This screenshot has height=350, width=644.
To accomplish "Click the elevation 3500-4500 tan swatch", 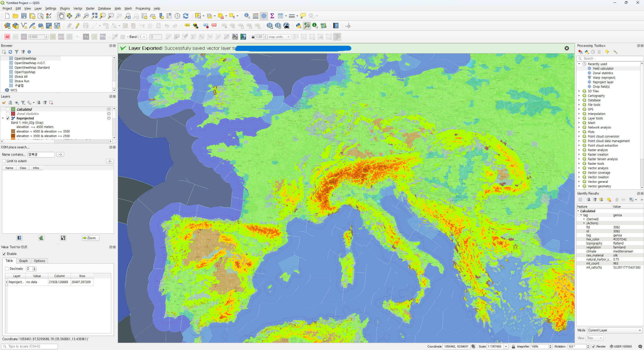I will pyautogui.click(x=13, y=131).
